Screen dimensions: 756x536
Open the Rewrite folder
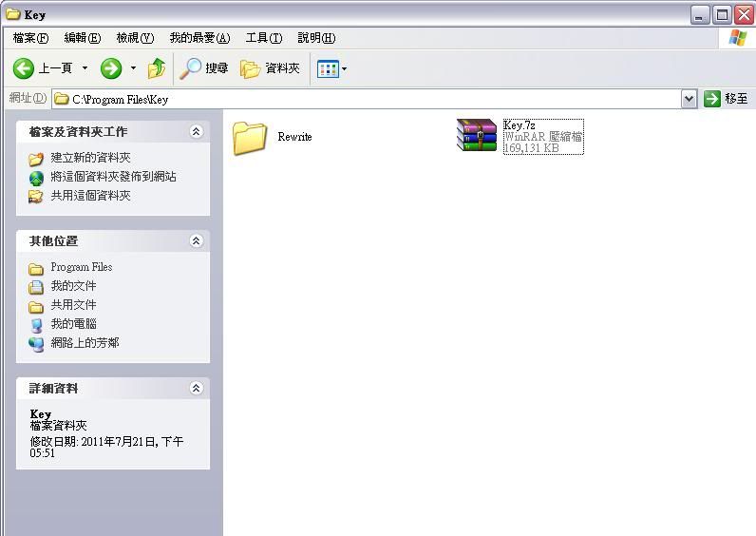(x=251, y=138)
